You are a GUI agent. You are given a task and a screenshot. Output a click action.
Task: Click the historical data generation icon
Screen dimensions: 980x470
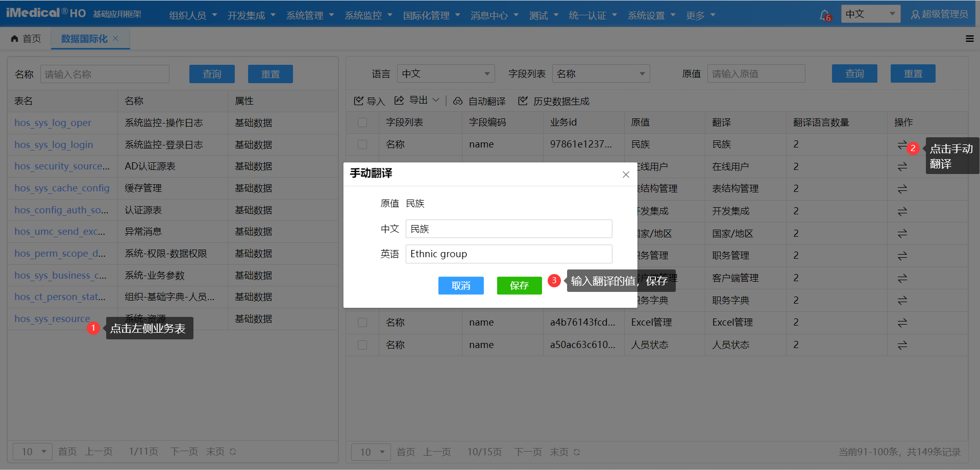pyautogui.click(x=523, y=101)
